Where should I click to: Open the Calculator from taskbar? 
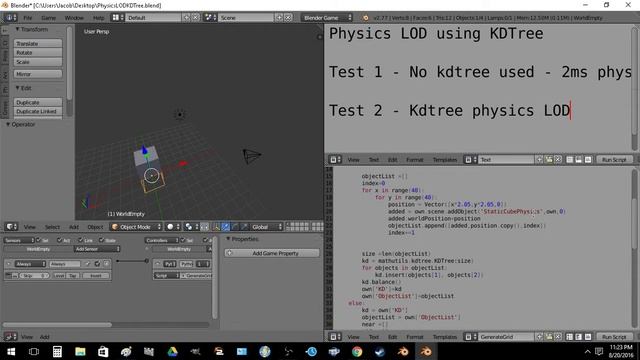[57, 351]
